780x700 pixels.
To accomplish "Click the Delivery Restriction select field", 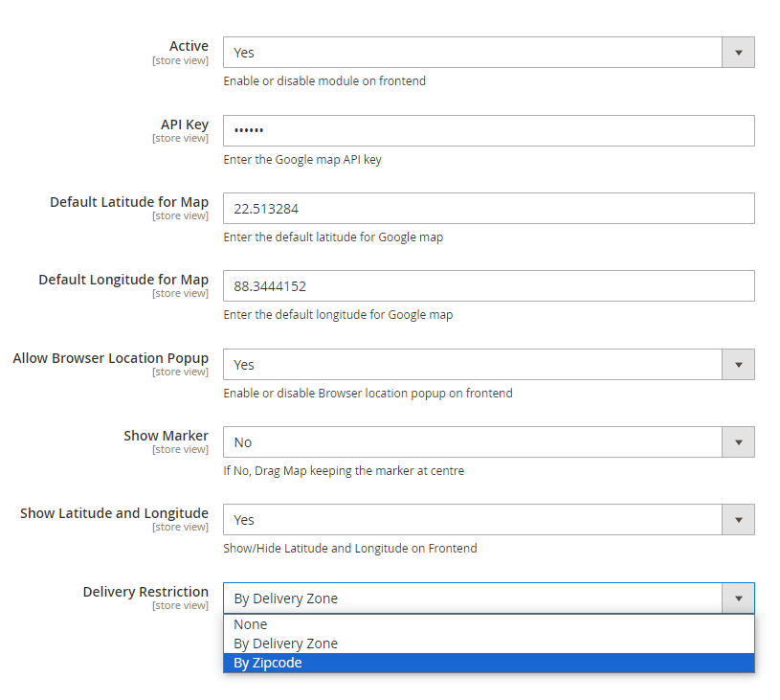I will tap(488, 598).
